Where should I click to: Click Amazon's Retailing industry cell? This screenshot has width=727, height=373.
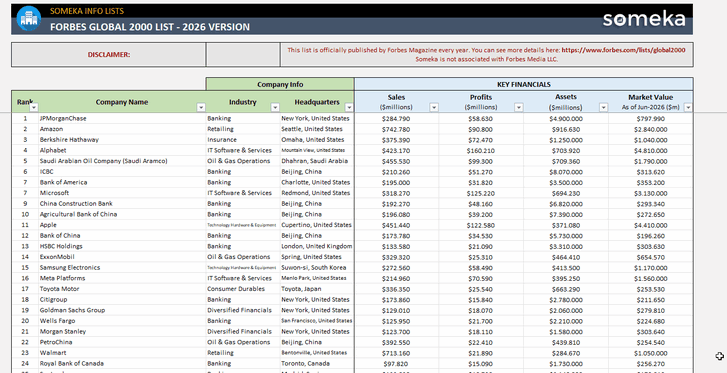[x=243, y=129]
